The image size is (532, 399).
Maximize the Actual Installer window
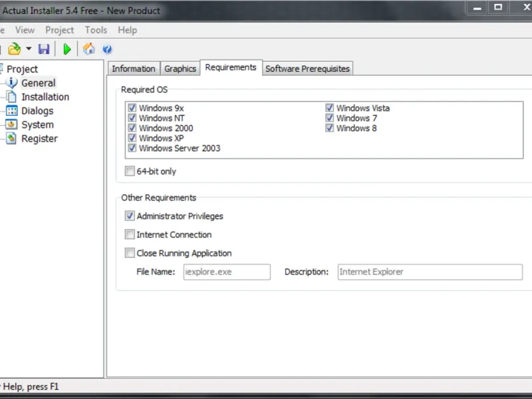498,7
